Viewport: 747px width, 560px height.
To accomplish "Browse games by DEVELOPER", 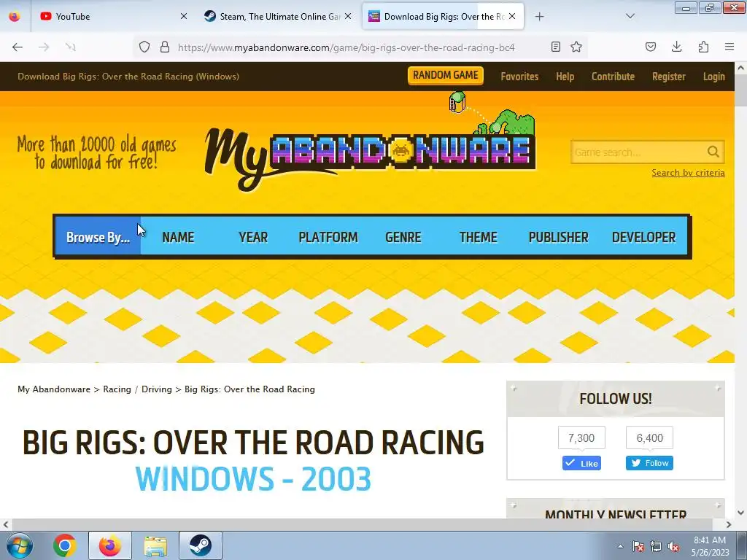I will pyautogui.click(x=643, y=237).
